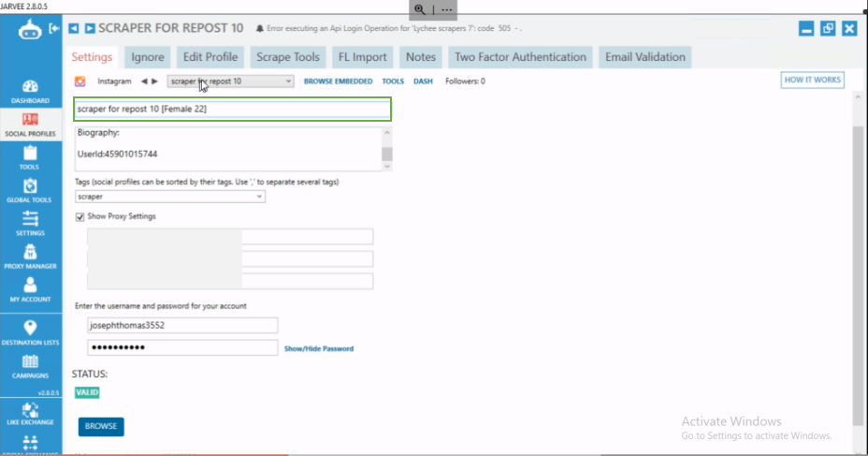868x456 pixels.
Task: Uncheck Show Proxy Settings
Action: pos(80,216)
